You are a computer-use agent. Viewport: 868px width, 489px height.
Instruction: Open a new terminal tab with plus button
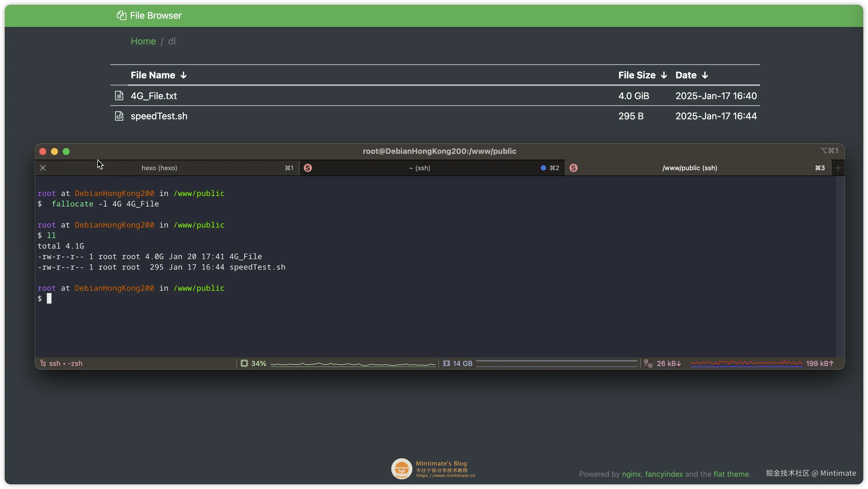pyautogui.click(x=838, y=168)
